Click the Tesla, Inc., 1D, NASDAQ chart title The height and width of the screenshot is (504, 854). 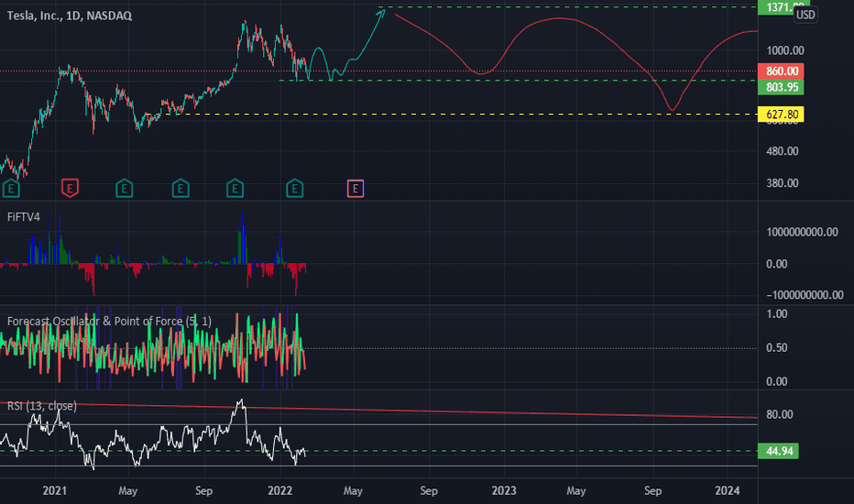[69, 16]
